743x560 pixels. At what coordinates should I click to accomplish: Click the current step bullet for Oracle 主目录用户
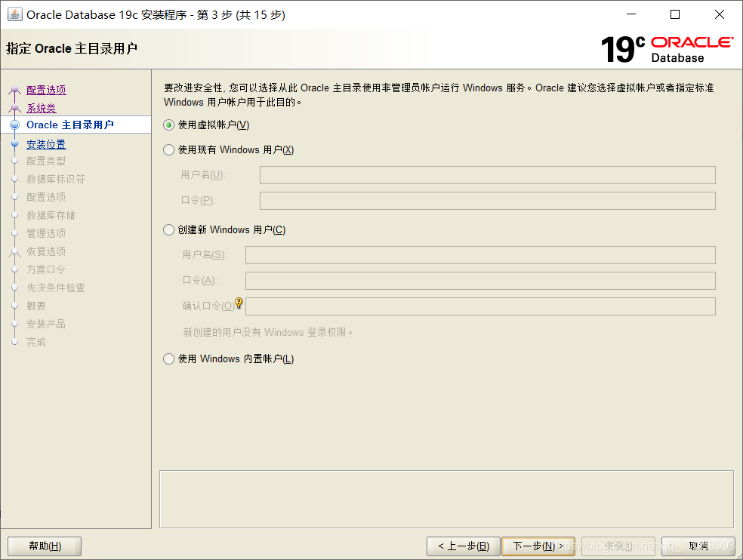(x=14, y=125)
